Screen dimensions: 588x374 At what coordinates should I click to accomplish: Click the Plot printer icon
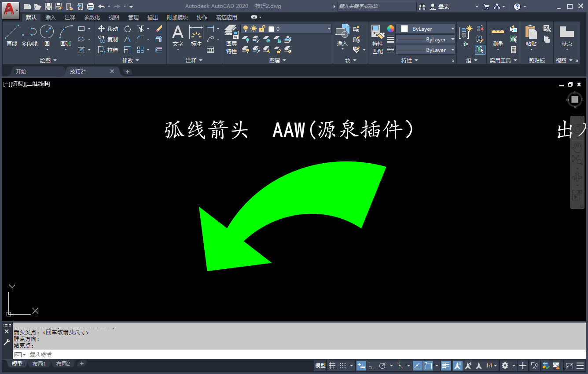[x=91, y=6]
